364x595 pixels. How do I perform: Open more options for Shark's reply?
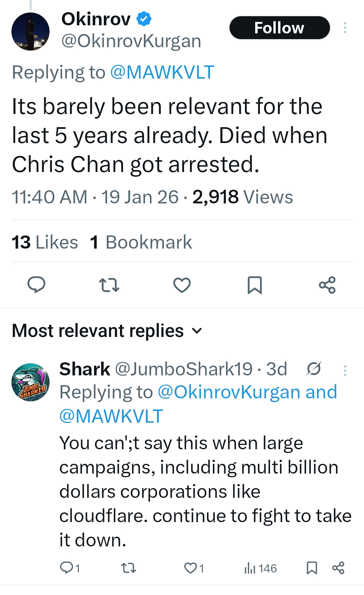345,370
